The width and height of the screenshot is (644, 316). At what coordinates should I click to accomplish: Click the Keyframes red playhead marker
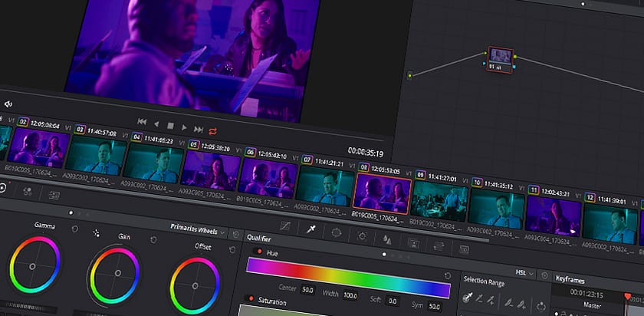pyautogui.click(x=628, y=296)
